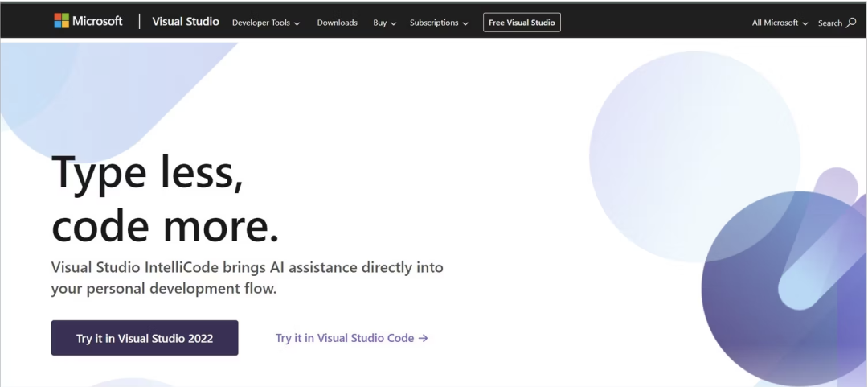Click the chevron next to Subscriptions

click(x=465, y=23)
